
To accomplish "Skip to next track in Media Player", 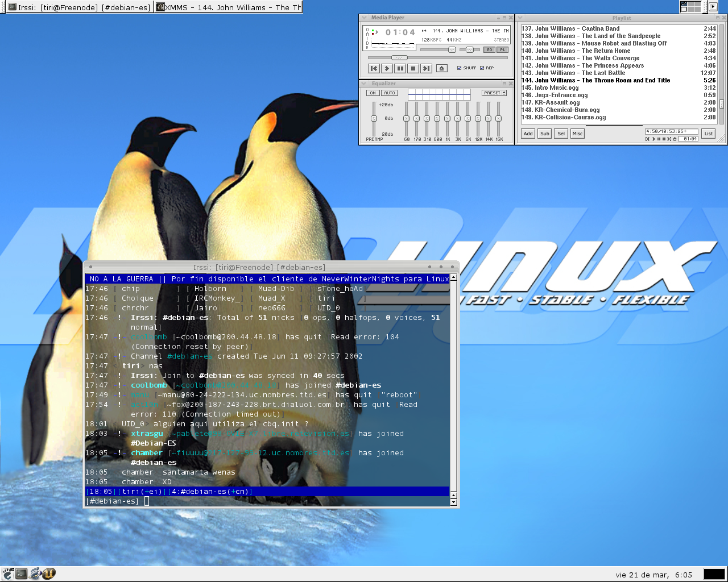I will click(x=426, y=68).
